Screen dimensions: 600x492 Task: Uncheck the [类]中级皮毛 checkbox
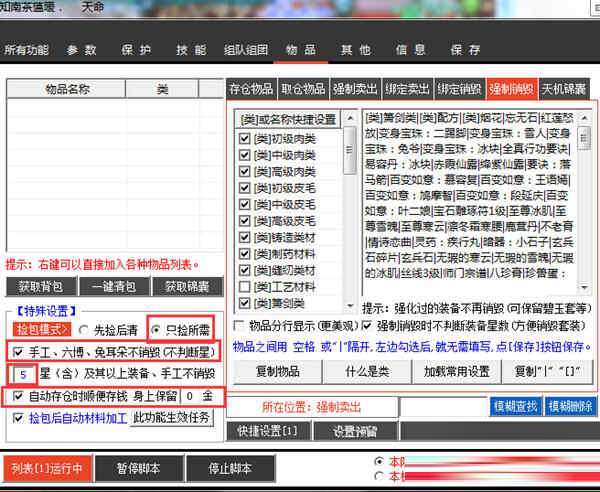click(x=245, y=204)
